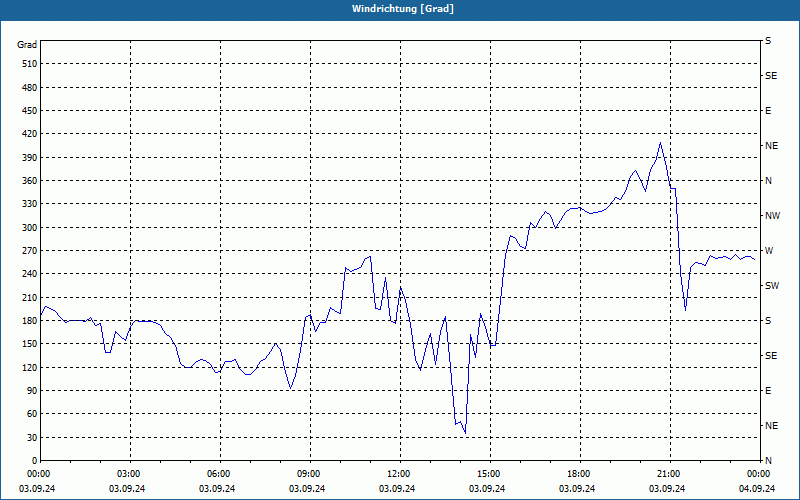Select the 03.09.24 date under 21:00
The image size is (800, 500).
(667, 489)
